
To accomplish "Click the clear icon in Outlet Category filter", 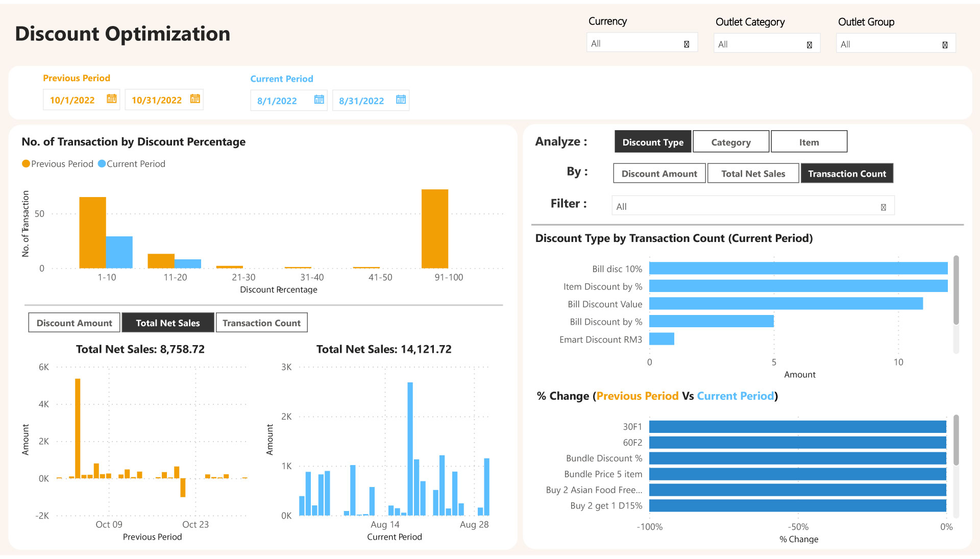I will 809,44.
